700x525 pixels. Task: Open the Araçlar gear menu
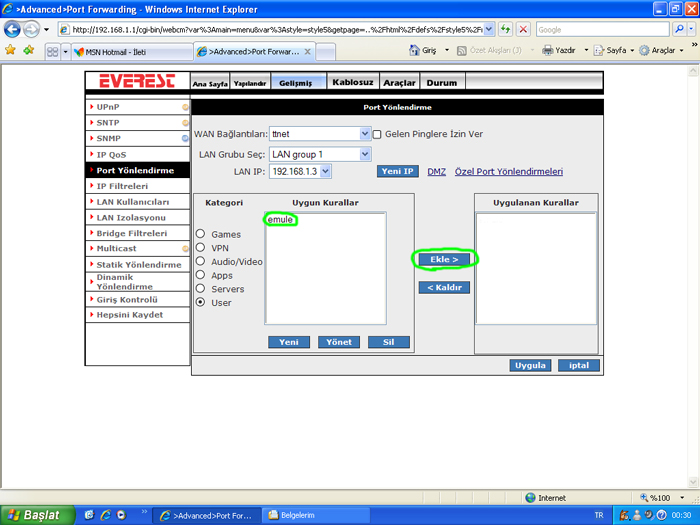(x=644, y=50)
